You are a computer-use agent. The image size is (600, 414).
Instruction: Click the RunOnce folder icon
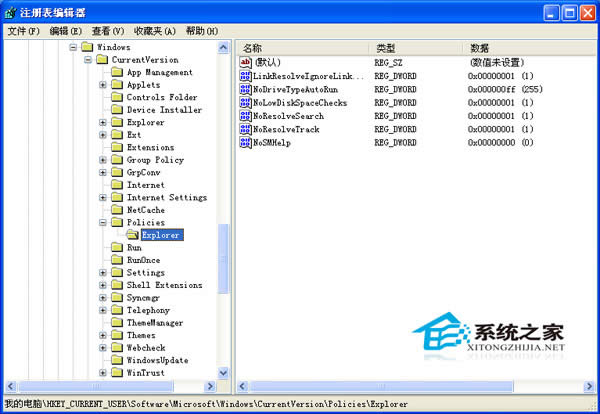[x=117, y=259]
